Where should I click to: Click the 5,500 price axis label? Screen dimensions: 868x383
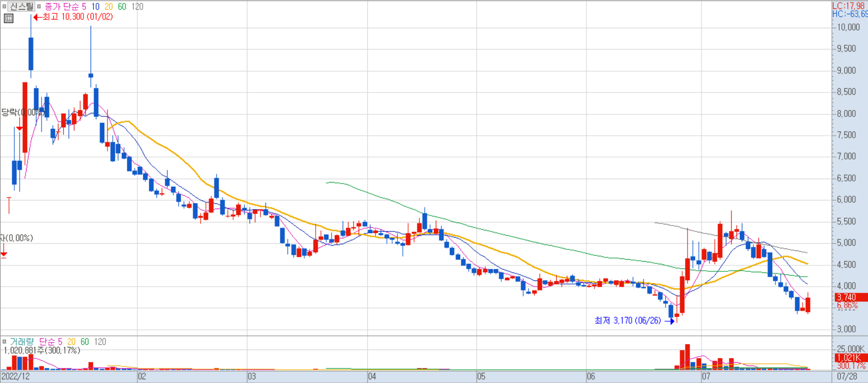coord(846,221)
